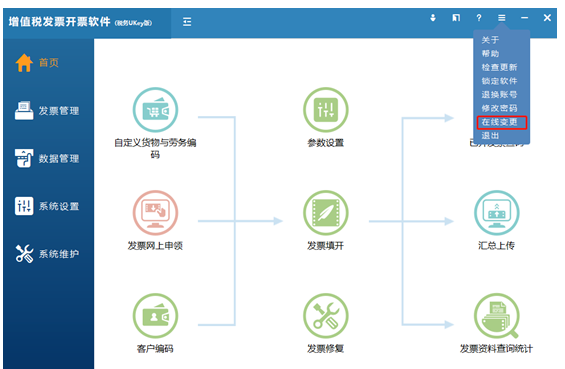This screenshot has height=369, width=565.
Task: Open help with the question mark icon
Action: click(x=479, y=18)
